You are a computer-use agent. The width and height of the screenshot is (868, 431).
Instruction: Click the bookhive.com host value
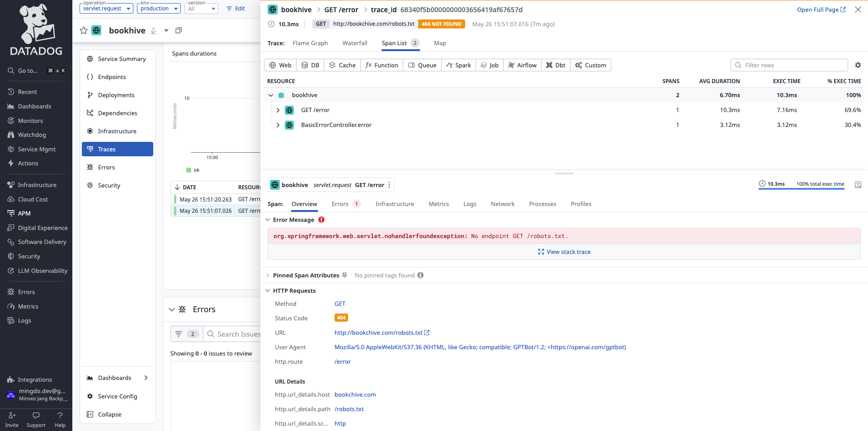[355, 394]
